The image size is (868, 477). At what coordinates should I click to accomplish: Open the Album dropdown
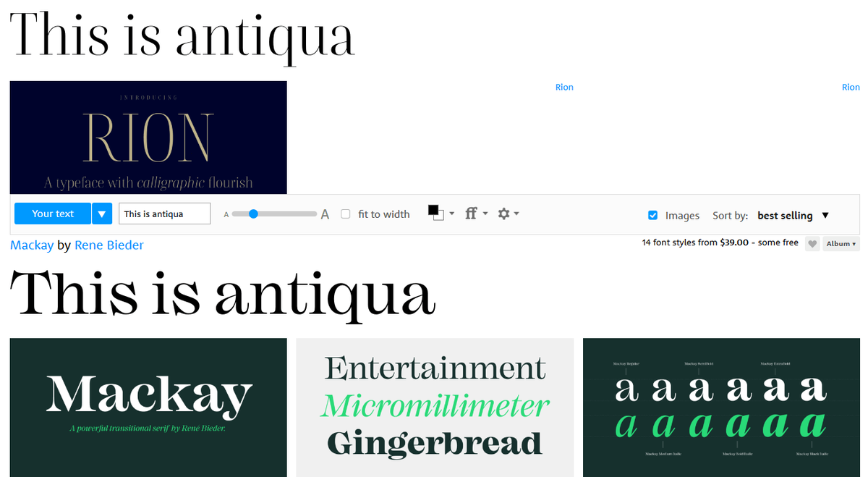click(841, 244)
